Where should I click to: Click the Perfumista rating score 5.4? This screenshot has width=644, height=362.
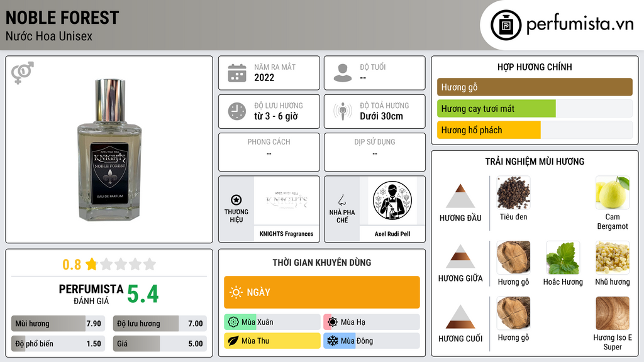pos(143,294)
